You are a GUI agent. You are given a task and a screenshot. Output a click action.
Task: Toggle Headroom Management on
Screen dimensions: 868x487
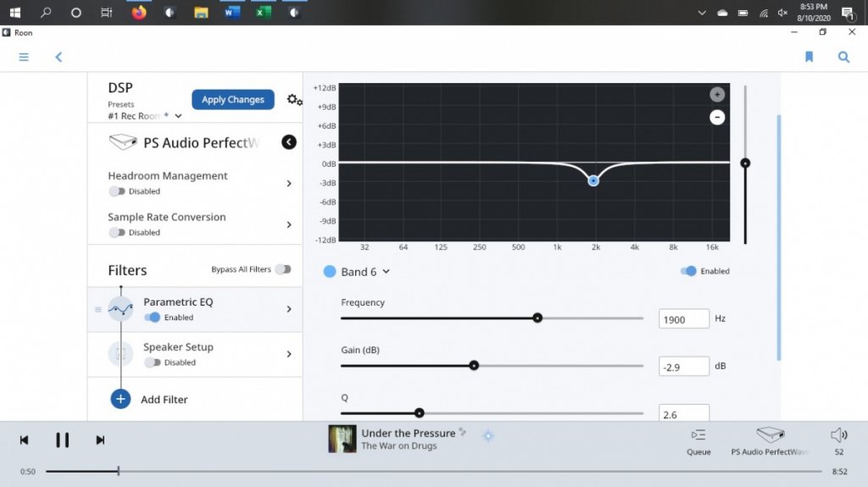117,191
